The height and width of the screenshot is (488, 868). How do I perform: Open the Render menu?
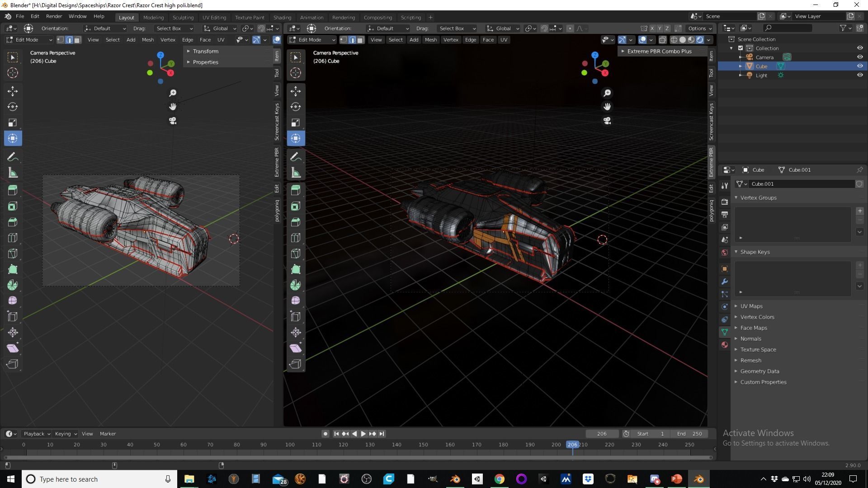[x=54, y=16]
